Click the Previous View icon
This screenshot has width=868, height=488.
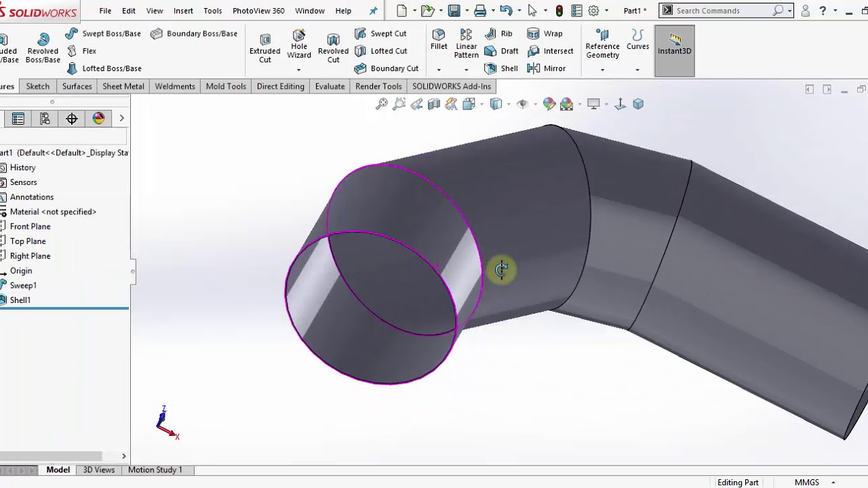416,104
